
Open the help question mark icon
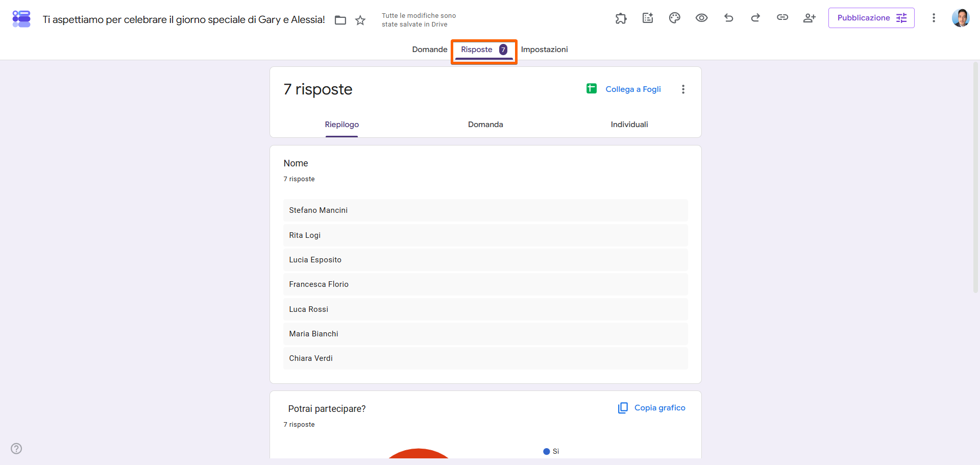[16, 449]
